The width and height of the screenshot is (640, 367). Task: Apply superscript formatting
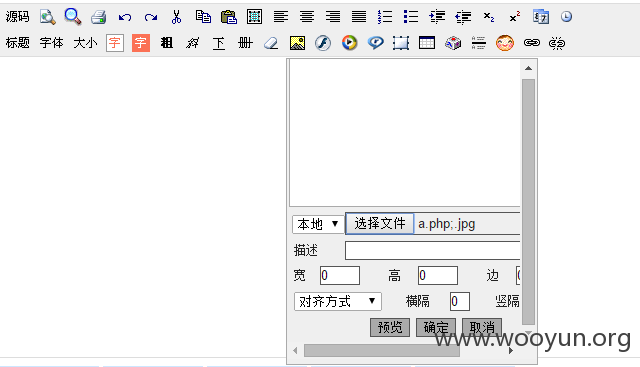[x=515, y=17]
